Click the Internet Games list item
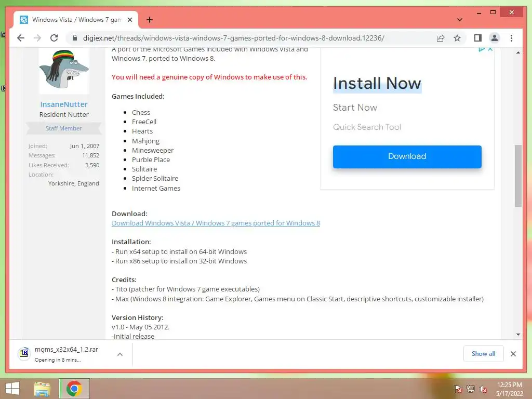Viewport: 532px width, 399px height. pyautogui.click(x=156, y=188)
